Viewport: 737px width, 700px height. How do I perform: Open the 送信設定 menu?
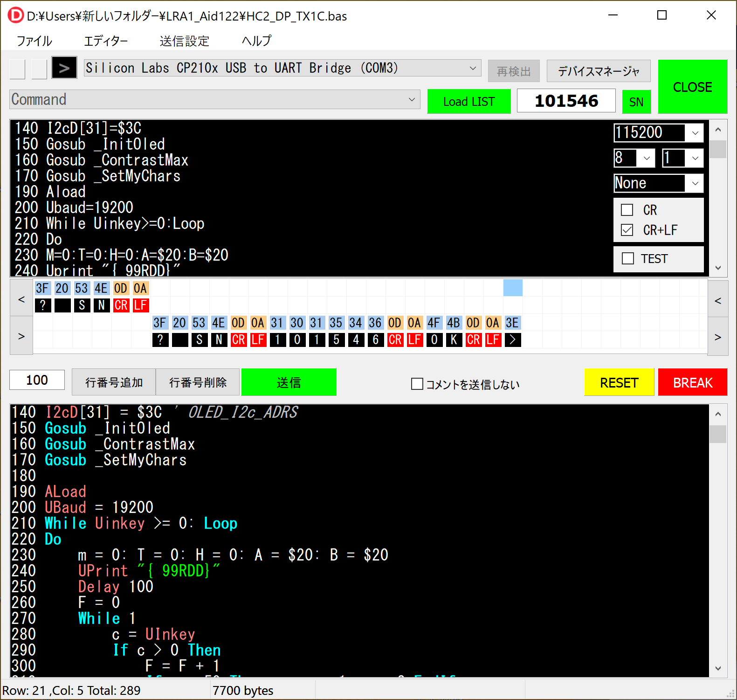(184, 41)
